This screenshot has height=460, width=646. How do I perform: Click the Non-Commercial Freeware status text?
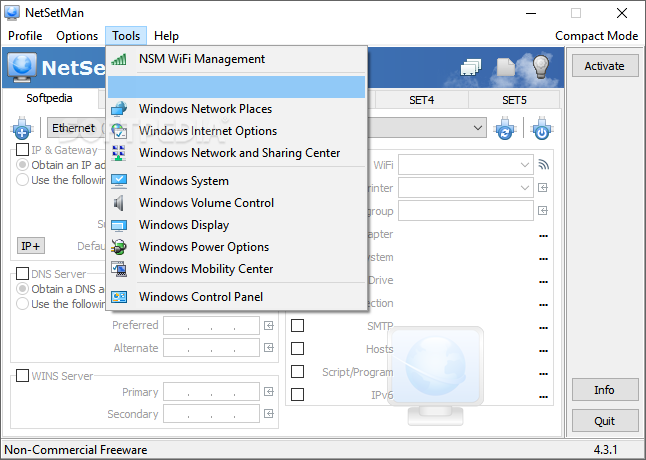point(76,450)
